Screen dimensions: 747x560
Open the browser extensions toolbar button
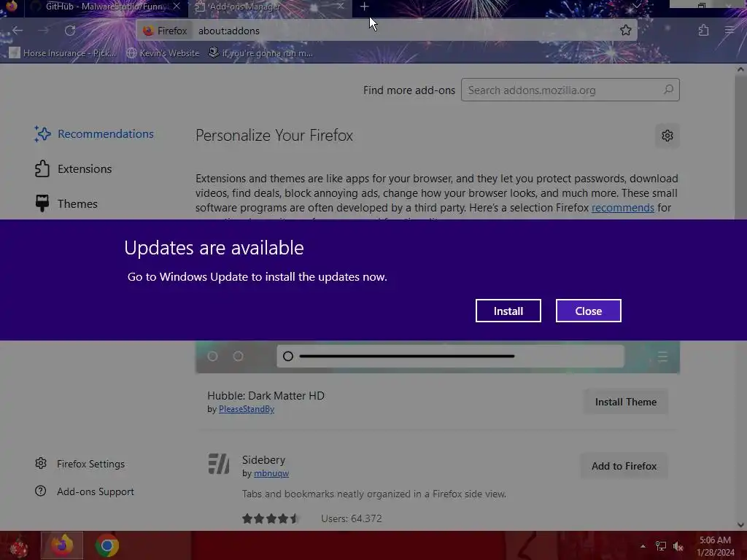pos(704,31)
